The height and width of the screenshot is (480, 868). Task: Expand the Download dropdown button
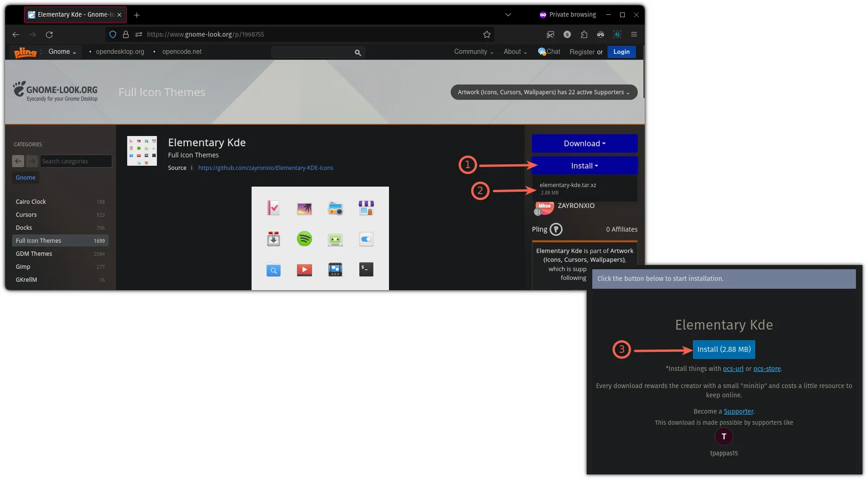point(584,143)
